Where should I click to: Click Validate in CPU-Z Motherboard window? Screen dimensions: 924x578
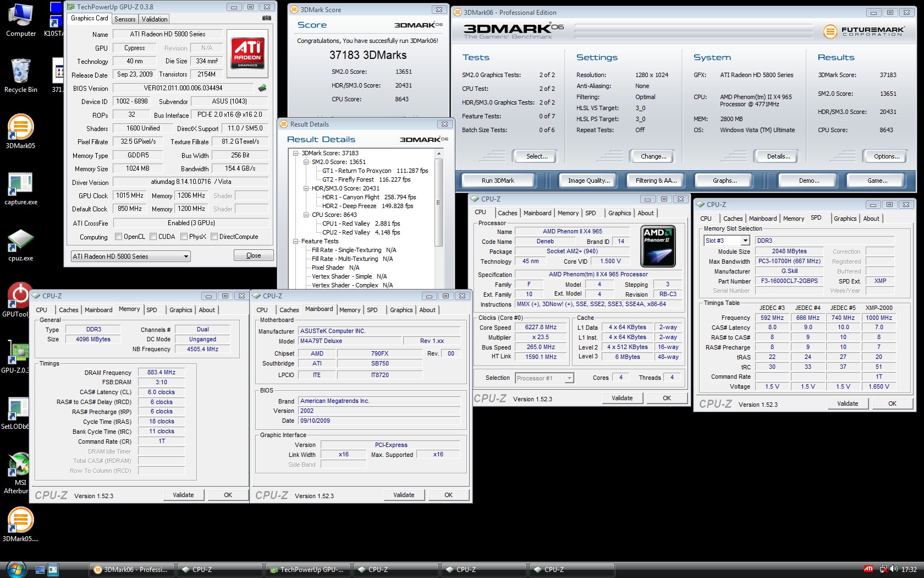pyautogui.click(x=404, y=495)
